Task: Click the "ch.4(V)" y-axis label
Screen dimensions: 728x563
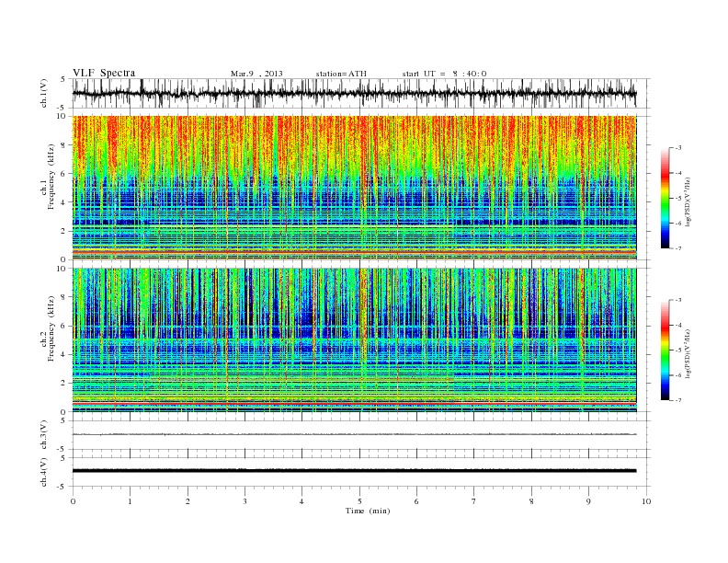Action: tap(44, 472)
